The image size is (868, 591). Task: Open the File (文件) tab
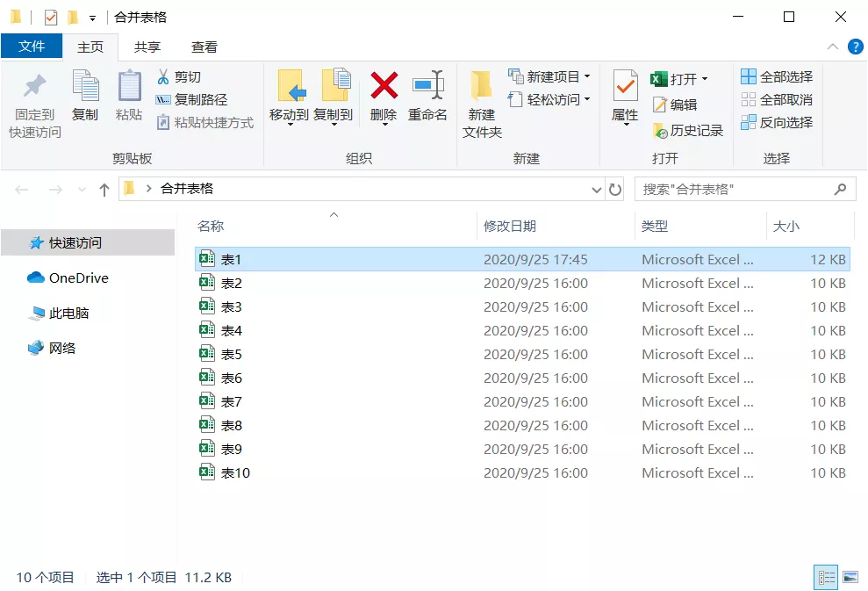32,46
